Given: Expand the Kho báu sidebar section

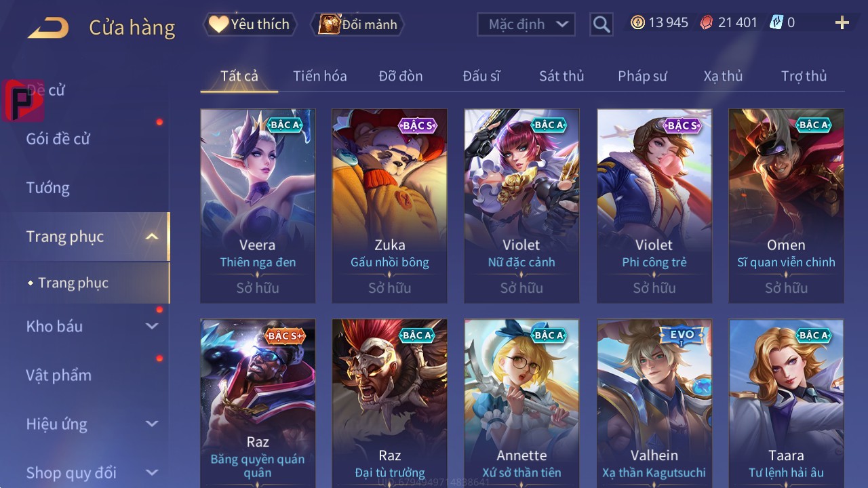Looking at the screenshot, I should pos(152,326).
